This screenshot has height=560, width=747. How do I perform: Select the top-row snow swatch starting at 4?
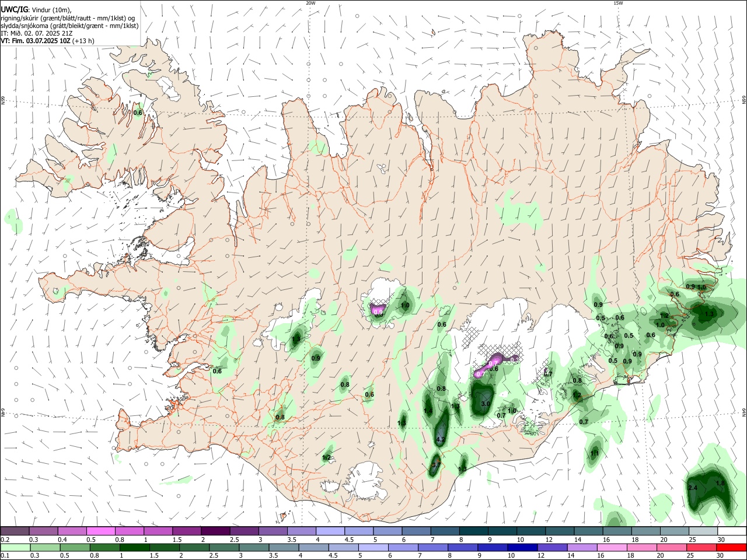click(x=330, y=531)
